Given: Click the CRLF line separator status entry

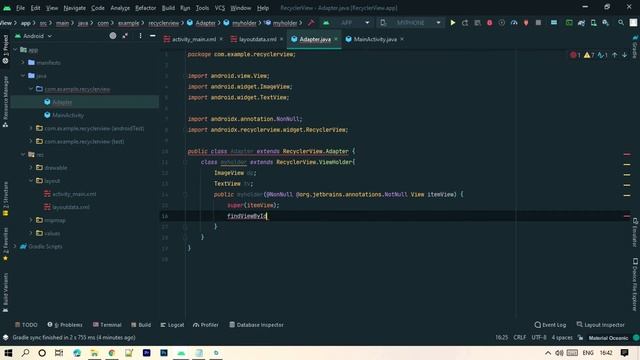Looking at the screenshot, I should pos(520,338).
